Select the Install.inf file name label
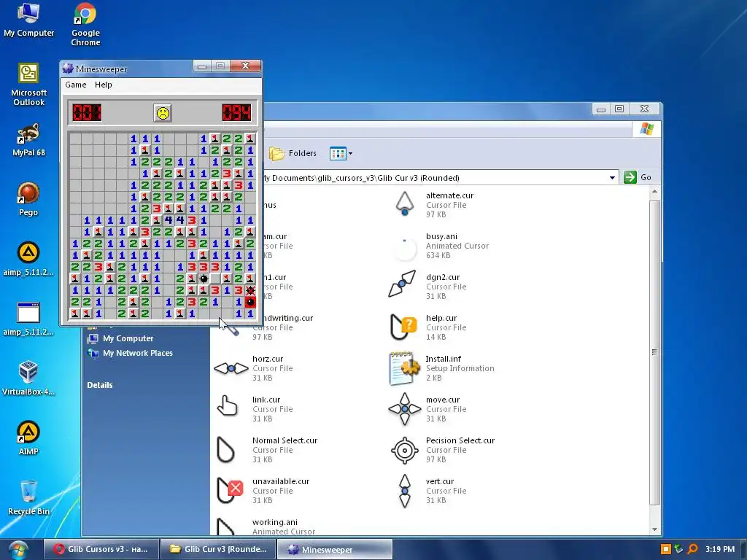 pos(443,359)
